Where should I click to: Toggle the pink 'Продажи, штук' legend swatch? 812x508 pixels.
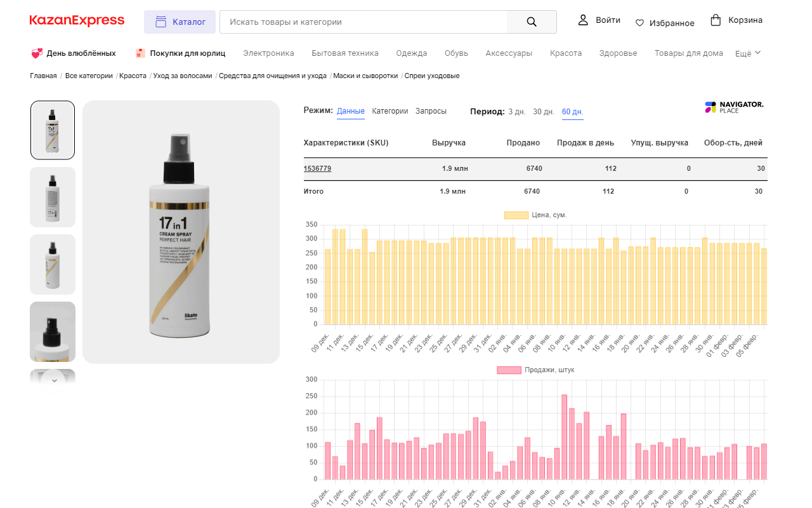coord(509,370)
